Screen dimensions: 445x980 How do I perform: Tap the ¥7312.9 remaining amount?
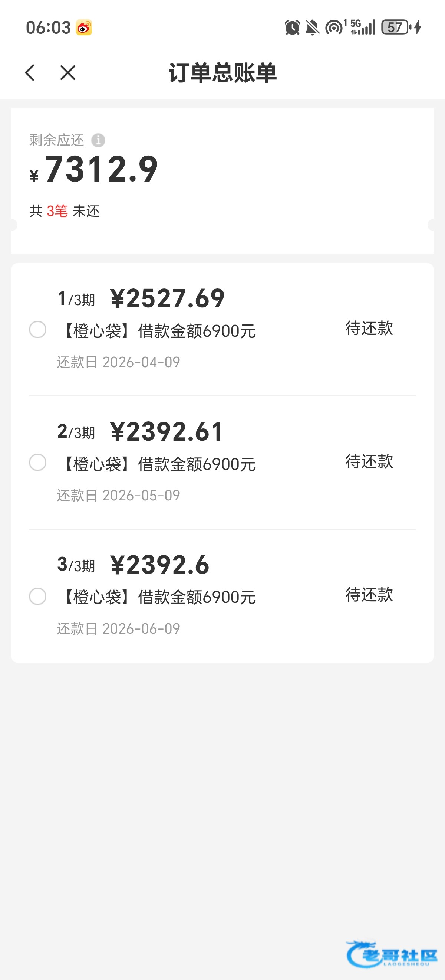(x=101, y=169)
